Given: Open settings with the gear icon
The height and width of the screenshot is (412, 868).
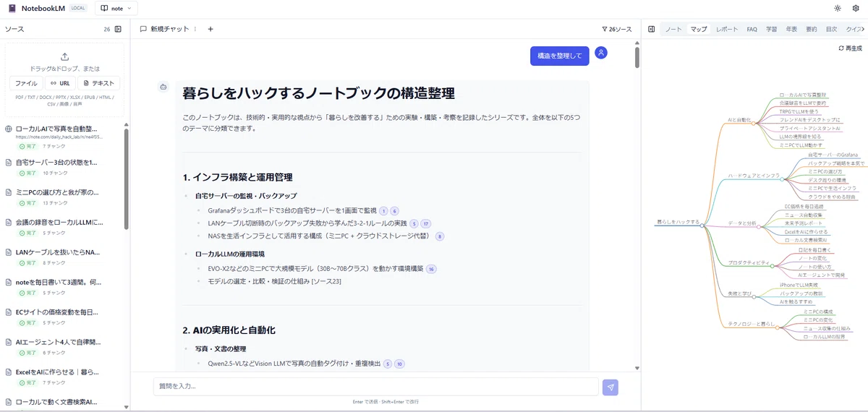Looking at the screenshot, I should click(856, 9).
